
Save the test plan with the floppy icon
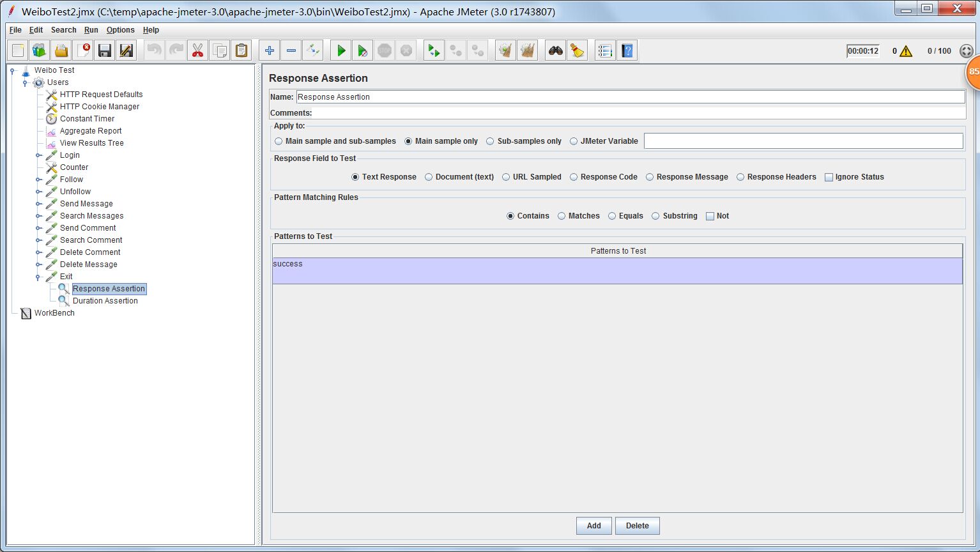click(105, 50)
